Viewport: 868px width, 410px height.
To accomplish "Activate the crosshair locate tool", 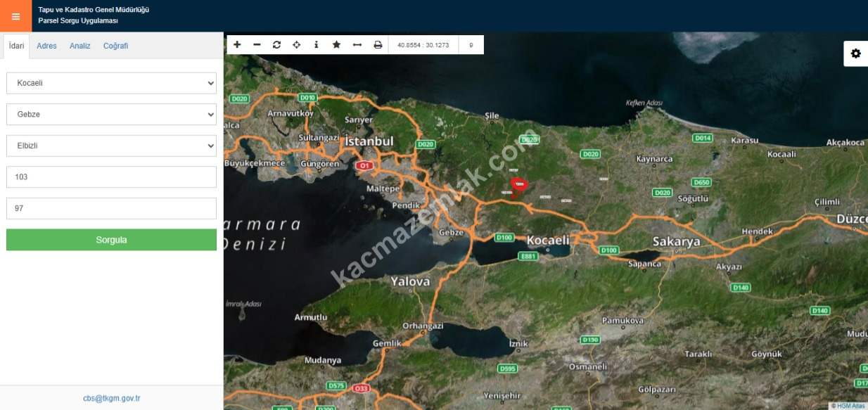I will click(x=296, y=45).
